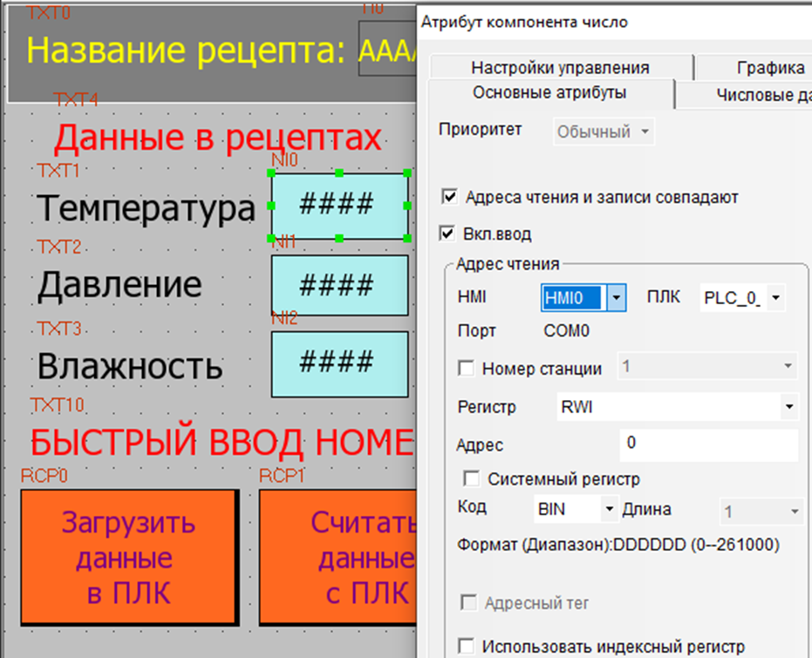The height and width of the screenshot is (658, 812).
Task: Check the Системный регистр option
Action: click(x=470, y=478)
